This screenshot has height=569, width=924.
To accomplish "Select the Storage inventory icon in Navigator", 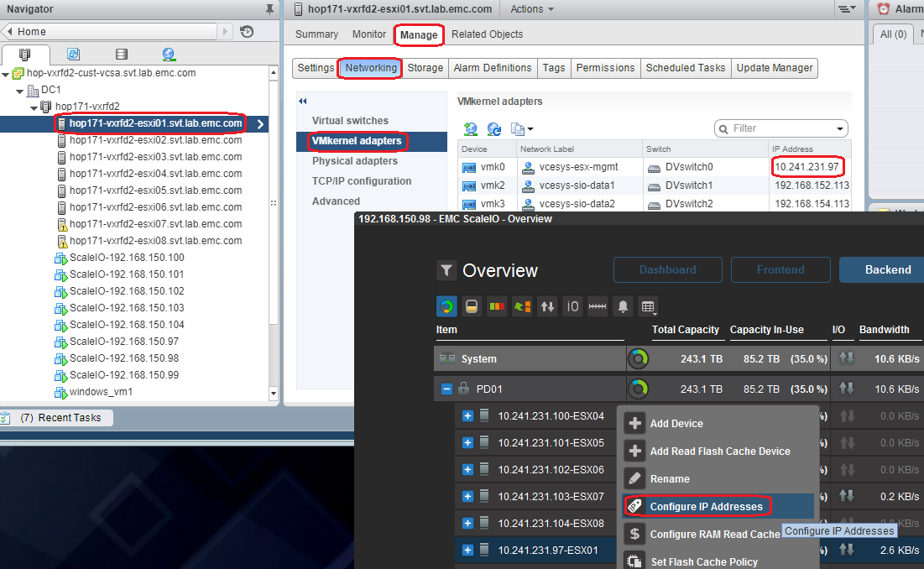I will 120,54.
